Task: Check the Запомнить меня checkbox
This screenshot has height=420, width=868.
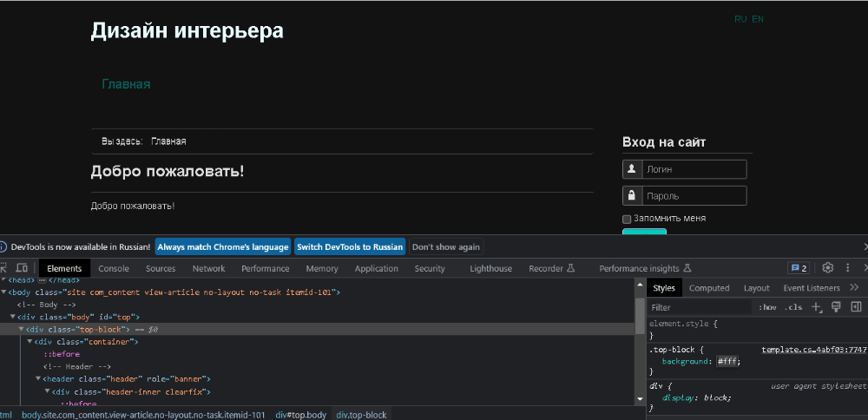Action: coord(627,219)
